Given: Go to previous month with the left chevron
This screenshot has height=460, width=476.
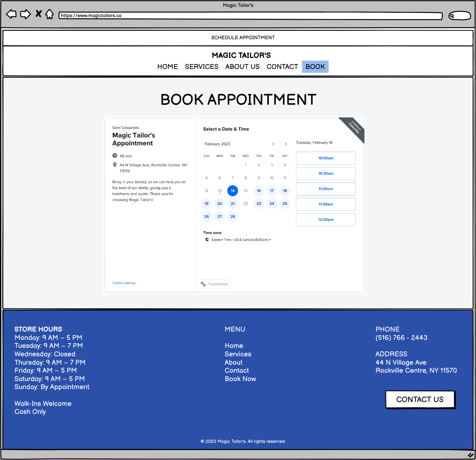Looking at the screenshot, I should [273, 144].
